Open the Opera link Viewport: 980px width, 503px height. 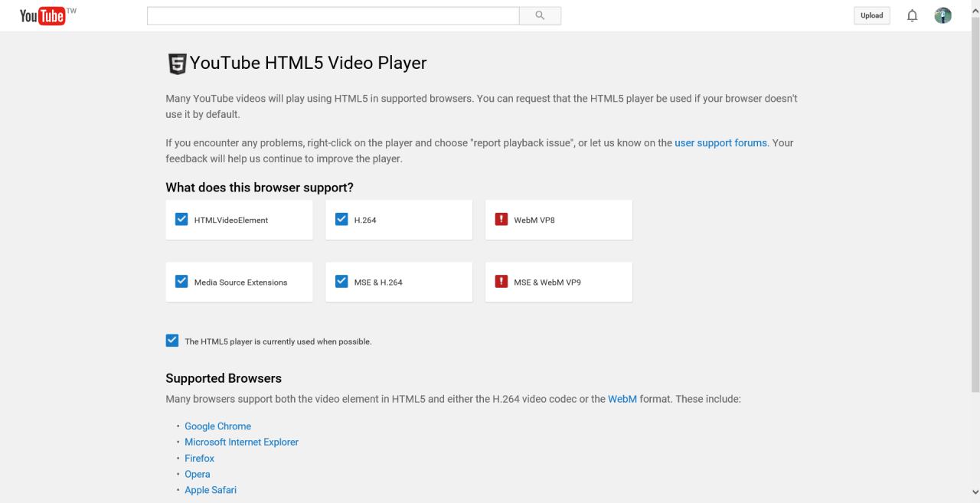pyautogui.click(x=198, y=475)
